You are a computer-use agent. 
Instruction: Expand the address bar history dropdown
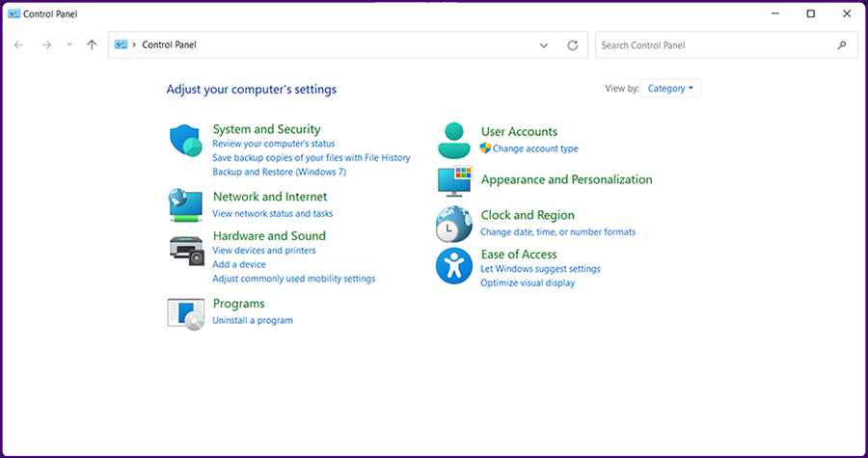544,45
